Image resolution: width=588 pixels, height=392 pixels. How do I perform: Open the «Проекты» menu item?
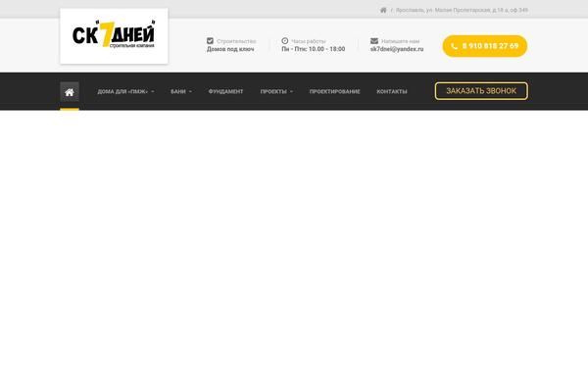(x=273, y=91)
